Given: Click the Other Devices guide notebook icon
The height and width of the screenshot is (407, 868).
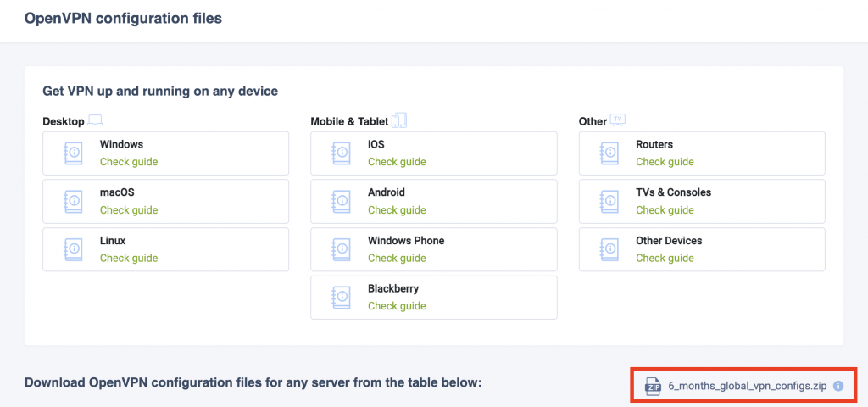Looking at the screenshot, I should (609, 249).
